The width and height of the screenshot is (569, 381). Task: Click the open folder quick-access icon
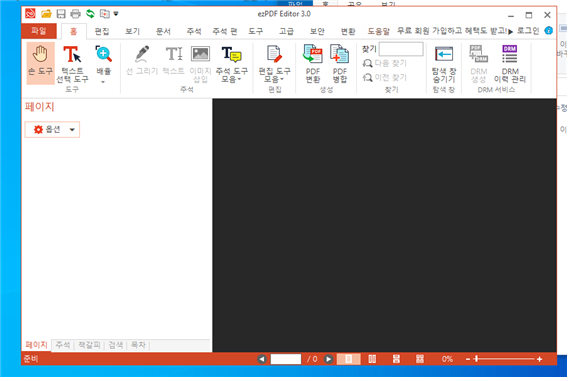[x=46, y=14]
